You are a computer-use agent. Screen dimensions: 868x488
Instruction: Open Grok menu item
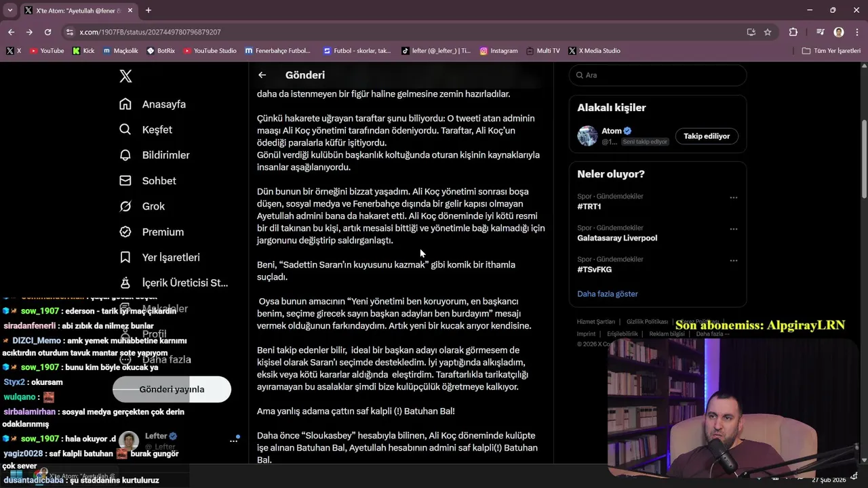pos(142,206)
